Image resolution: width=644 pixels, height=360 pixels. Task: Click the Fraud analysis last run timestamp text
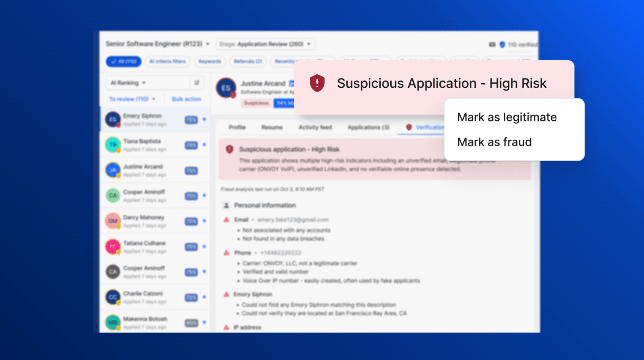[x=272, y=189]
